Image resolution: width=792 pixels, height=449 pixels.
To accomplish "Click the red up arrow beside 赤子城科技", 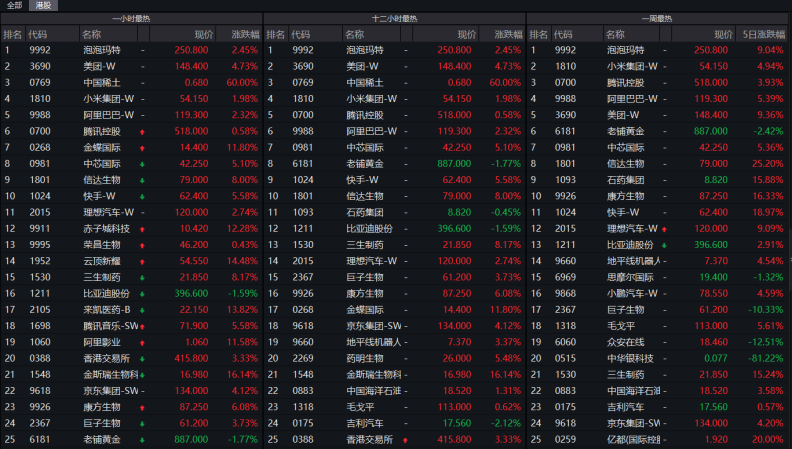I will 144,229.
